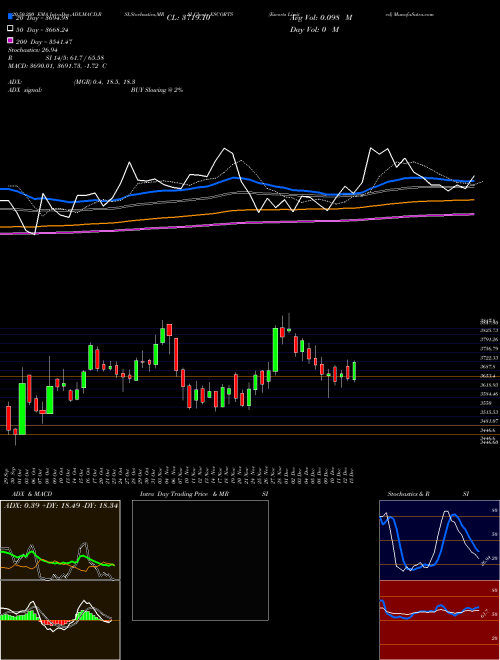The width and height of the screenshot is (500, 660).
Task: Click the empty Intra Day Trading Price box
Action: 200,560
